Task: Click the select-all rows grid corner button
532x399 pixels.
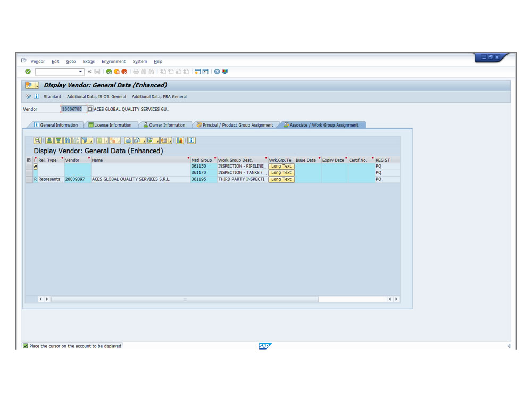Action: point(29,160)
